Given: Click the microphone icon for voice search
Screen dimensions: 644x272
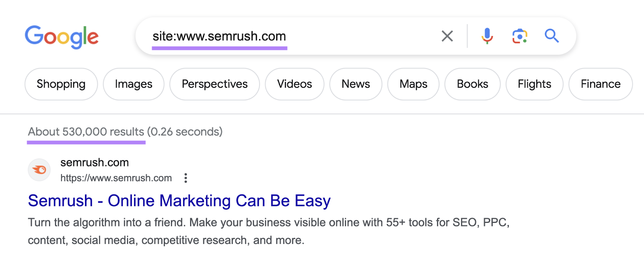Looking at the screenshot, I should [x=487, y=36].
